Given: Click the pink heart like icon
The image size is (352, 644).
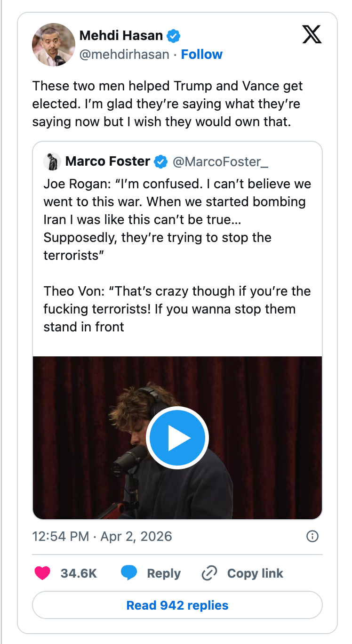Looking at the screenshot, I should click(x=42, y=573).
